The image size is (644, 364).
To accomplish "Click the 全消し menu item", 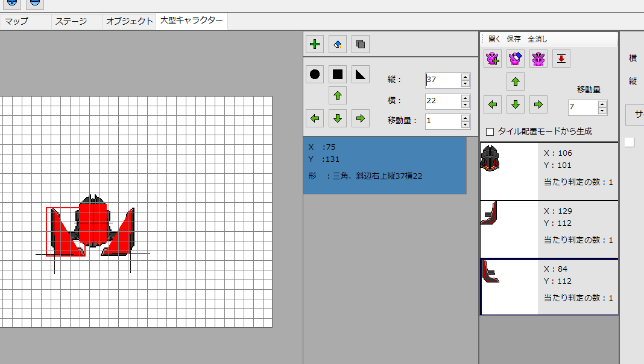I will tap(537, 39).
